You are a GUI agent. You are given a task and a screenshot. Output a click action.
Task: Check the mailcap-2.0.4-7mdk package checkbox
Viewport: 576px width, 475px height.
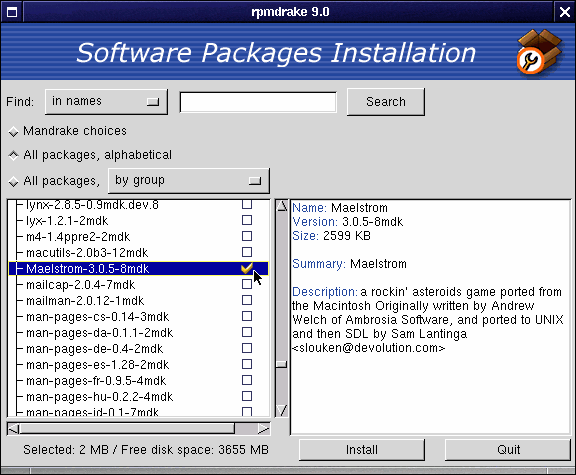pos(247,284)
